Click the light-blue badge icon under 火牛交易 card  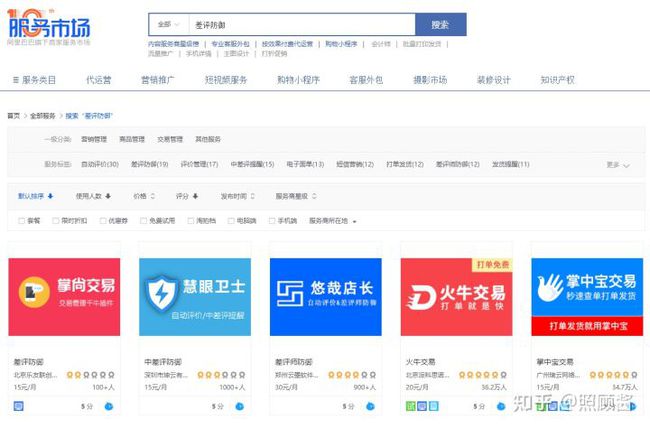[433, 406]
